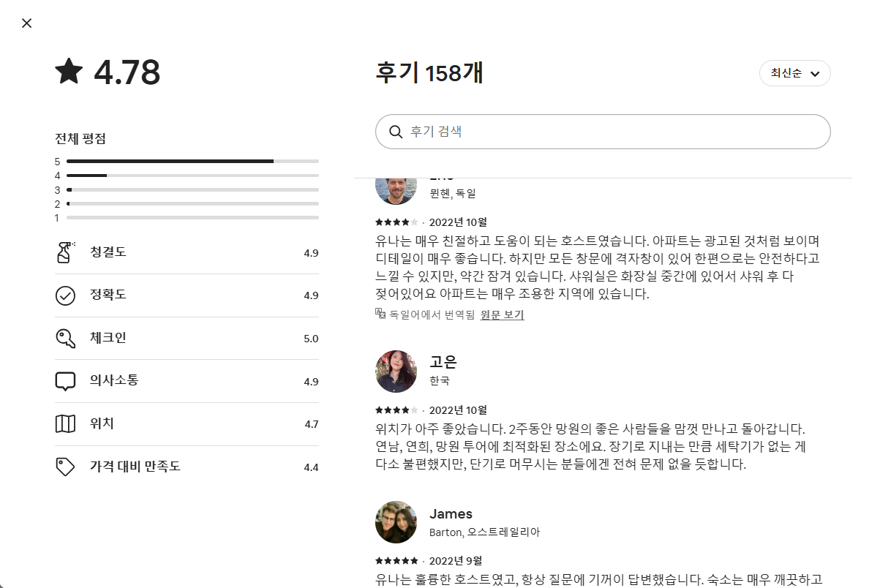Viewport: 880px width, 588px height.
Task: Expand sort options via chevron arrow
Action: (815, 74)
